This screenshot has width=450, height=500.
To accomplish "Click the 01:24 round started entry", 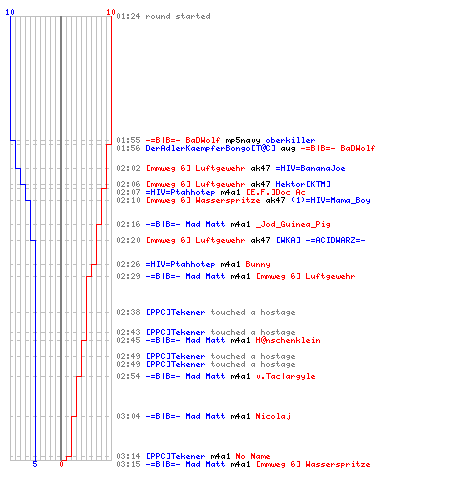I will pos(163,16).
